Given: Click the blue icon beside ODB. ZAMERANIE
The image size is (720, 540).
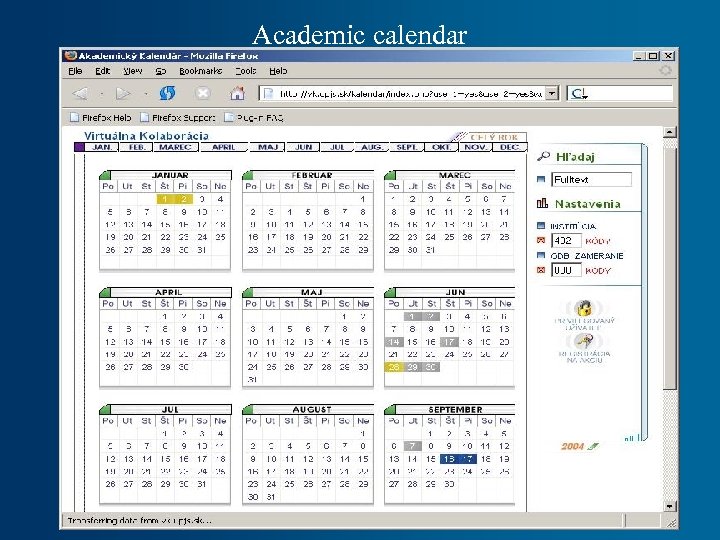Looking at the screenshot, I should pyautogui.click(x=541, y=255).
